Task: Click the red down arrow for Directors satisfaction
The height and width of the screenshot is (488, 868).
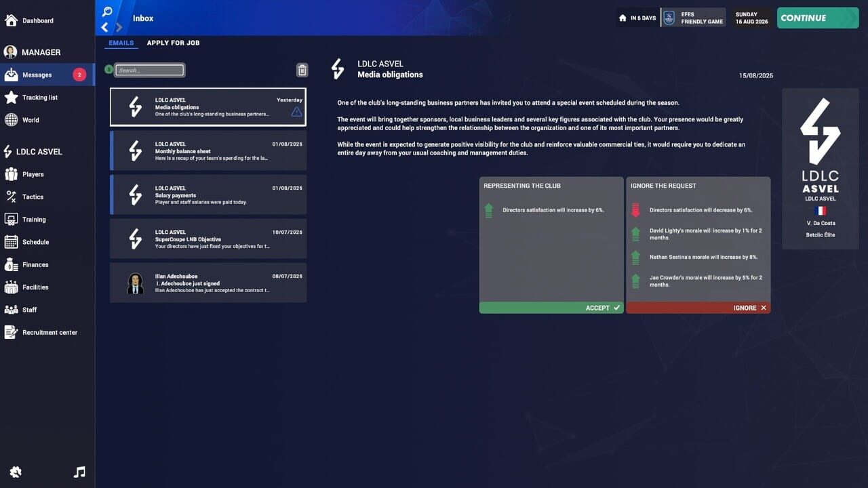Action: 635,211
